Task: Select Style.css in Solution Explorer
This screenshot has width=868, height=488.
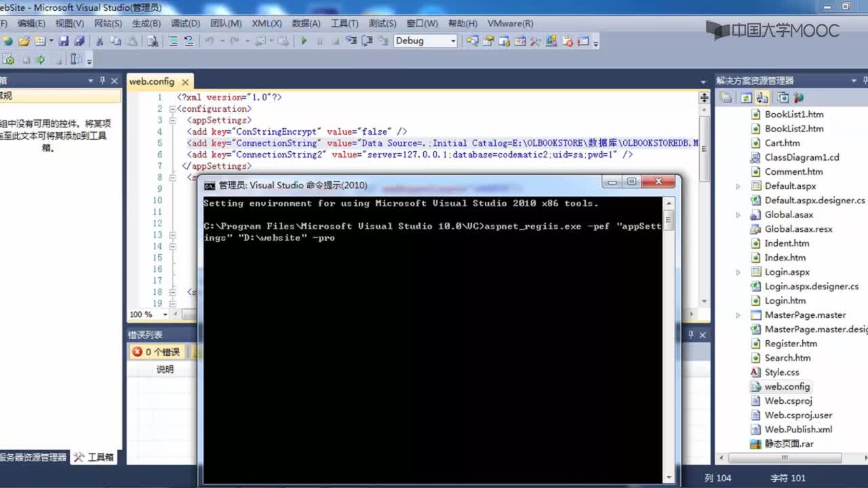Action: [x=782, y=372]
